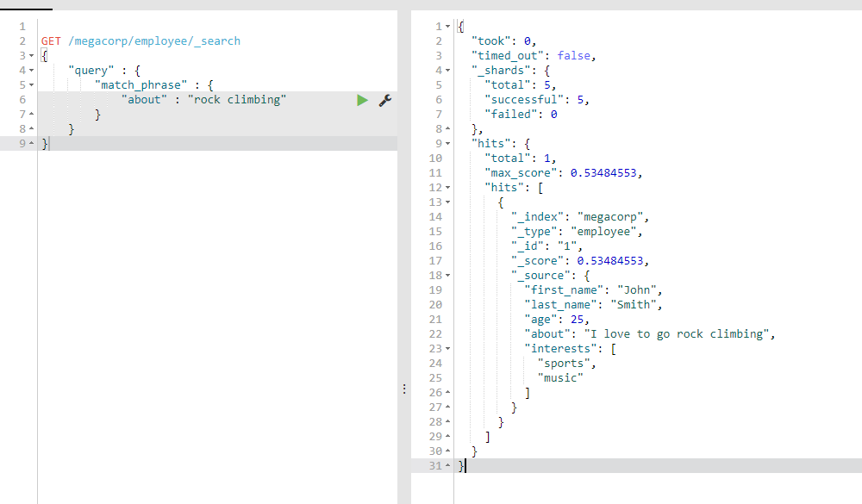Click line number 2 in request gutter
This screenshot has width=862, height=504.
pyautogui.click(x=22, y=41)
